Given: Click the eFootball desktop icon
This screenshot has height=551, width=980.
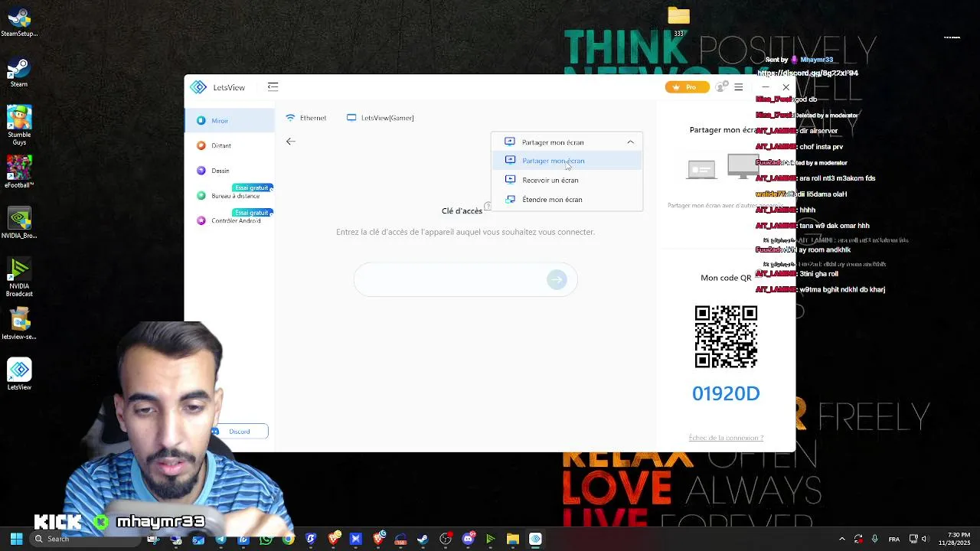Looking at the screenshot, I should (19, 172).
